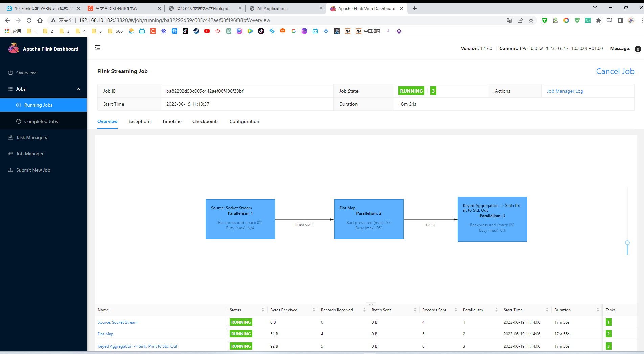Click the running tasks badge 3

(x=433, y=91)
